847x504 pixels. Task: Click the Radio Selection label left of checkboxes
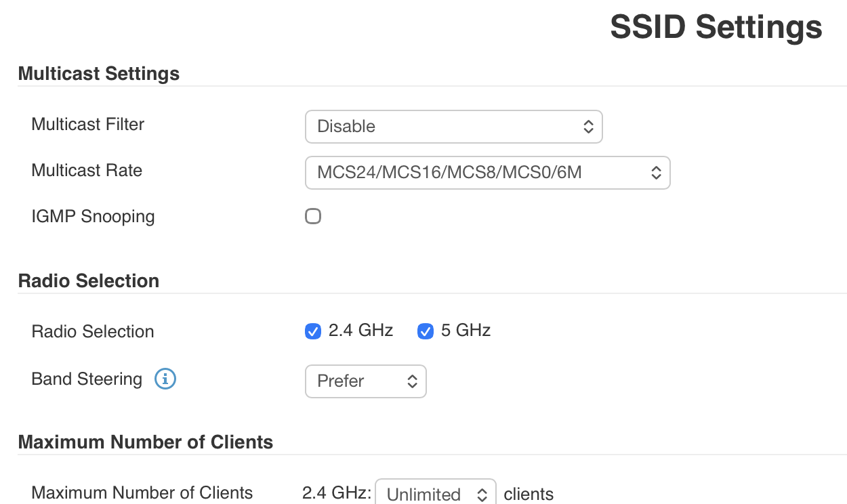click(x=93, y=332)
